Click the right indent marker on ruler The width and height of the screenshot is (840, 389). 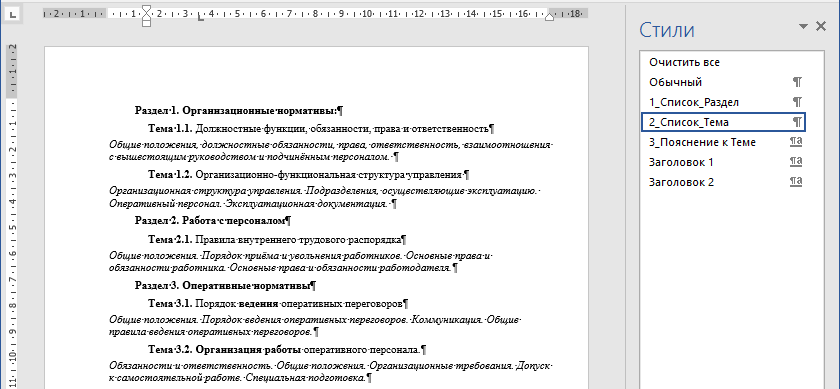click(x=549, y=18)
